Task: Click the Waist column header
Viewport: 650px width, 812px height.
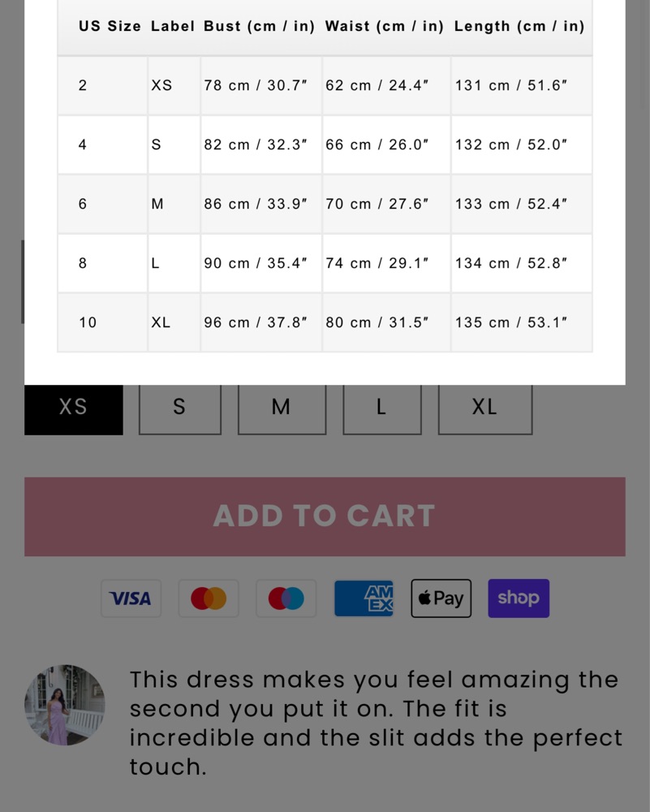Action: (x=385, y=27)
